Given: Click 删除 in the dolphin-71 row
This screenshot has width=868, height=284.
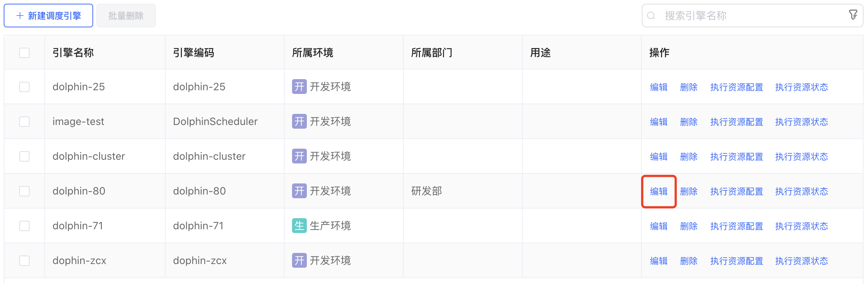Looking at the screenshot, I should [689, 226].
